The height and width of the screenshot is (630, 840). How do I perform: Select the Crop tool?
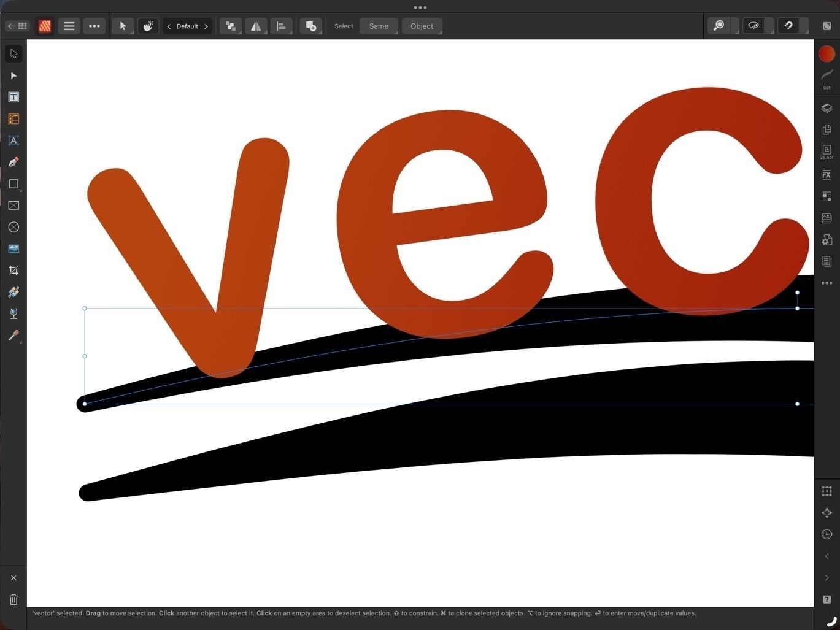[13, 270]
